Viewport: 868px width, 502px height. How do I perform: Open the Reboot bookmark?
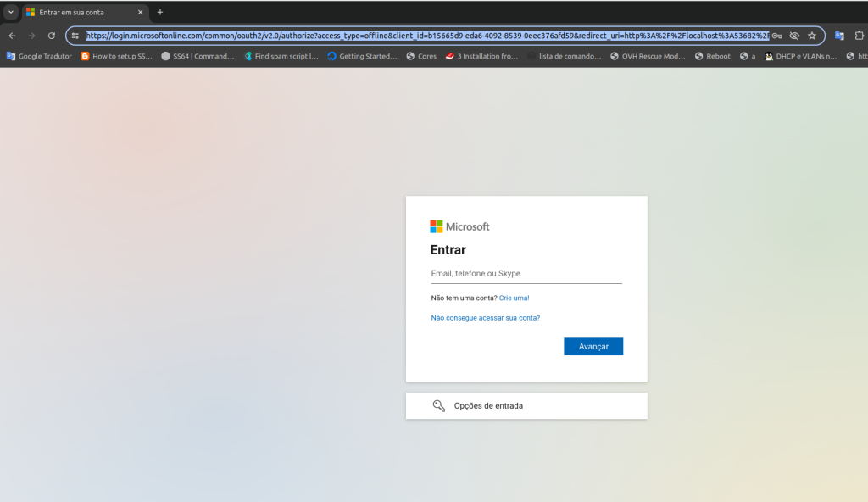tap(712, 56)
